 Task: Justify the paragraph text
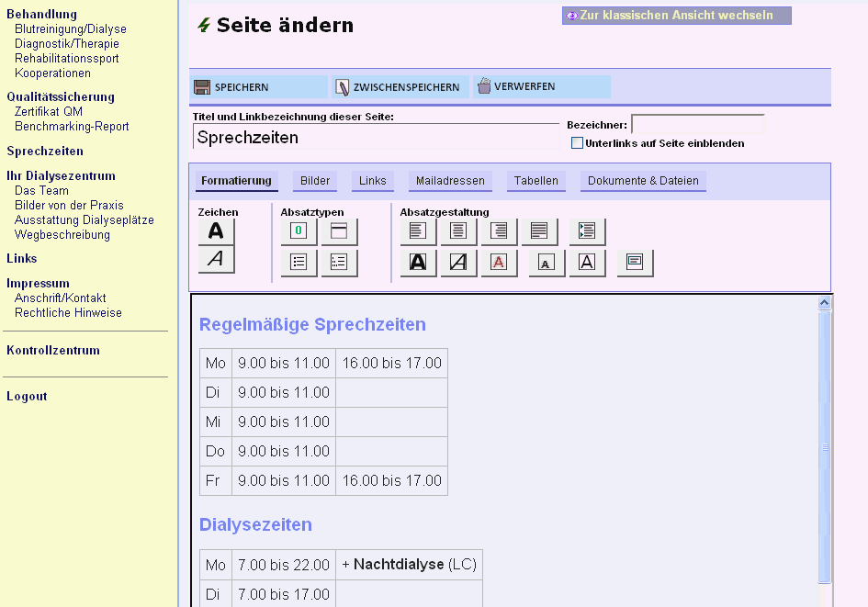(x=539, y=231)
